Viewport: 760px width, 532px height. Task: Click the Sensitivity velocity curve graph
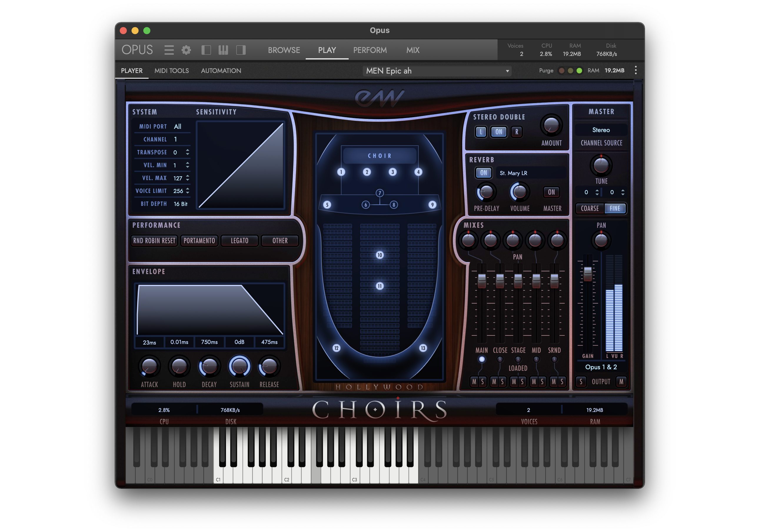[x=241, y=165]
